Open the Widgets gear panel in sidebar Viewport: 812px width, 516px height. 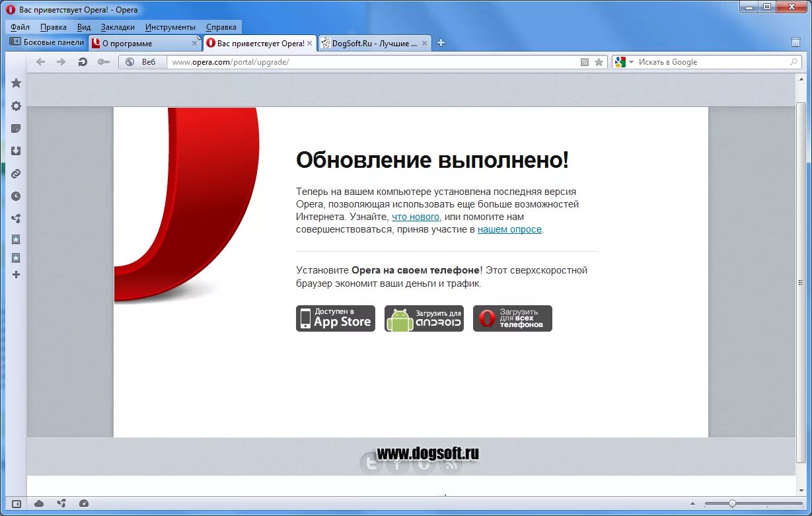pos(16,106)
